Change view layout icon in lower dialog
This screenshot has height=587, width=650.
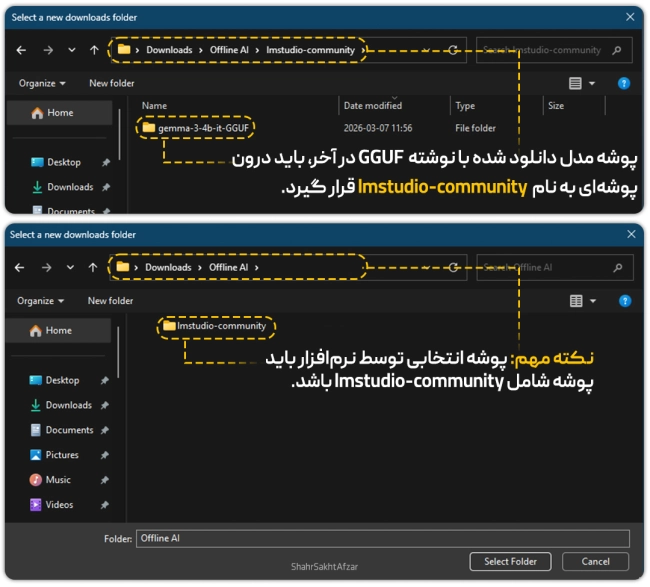tap(576, 301)
